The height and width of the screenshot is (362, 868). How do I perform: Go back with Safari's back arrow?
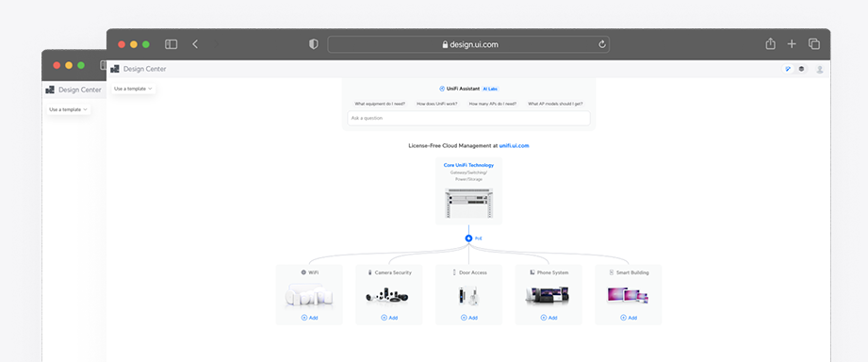tap(195, 44)
